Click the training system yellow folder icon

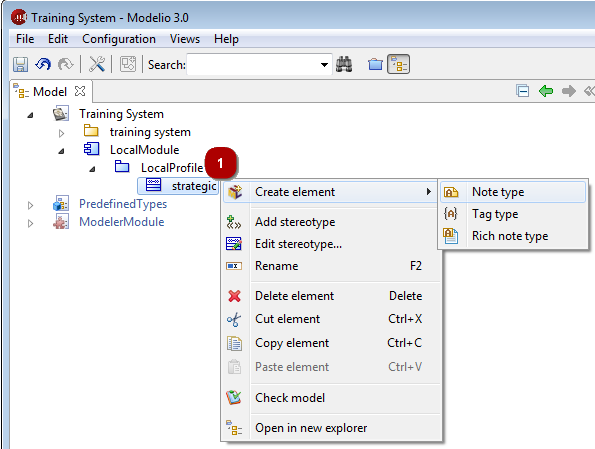pyautogui.click(x=91, y=131)
